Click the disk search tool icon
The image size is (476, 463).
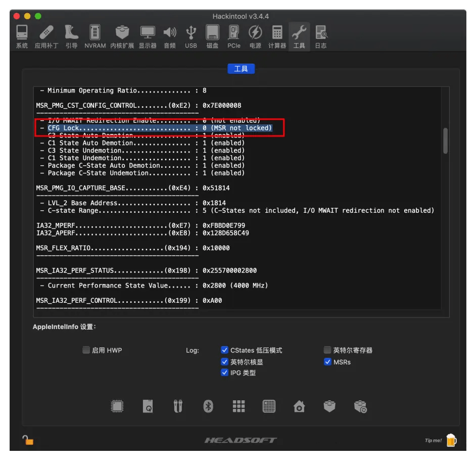148,406
